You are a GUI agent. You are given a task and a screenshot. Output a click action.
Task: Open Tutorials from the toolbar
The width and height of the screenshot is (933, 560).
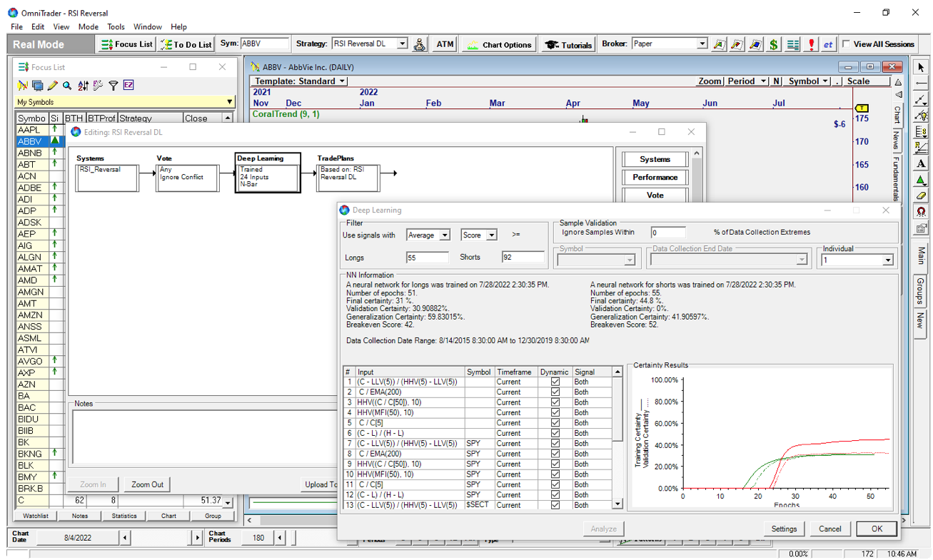pos(568,44)
